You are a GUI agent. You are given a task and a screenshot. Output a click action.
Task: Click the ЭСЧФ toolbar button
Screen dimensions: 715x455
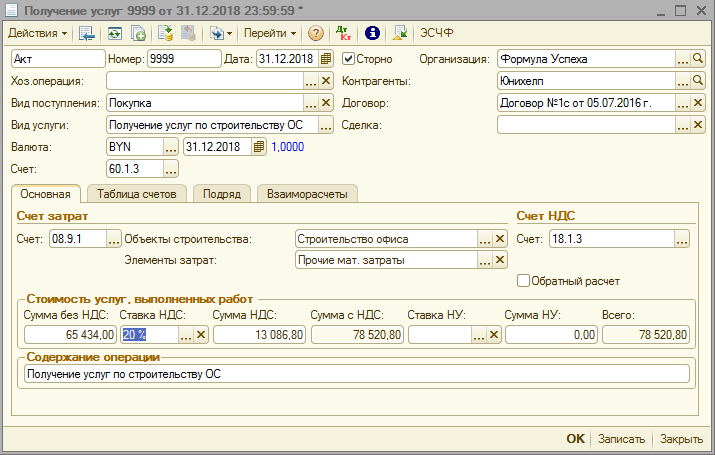[436, 33]
